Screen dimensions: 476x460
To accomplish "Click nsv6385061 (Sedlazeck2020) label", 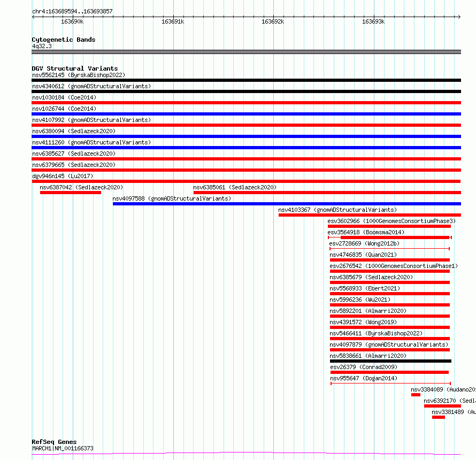I will tap(235, 187).
